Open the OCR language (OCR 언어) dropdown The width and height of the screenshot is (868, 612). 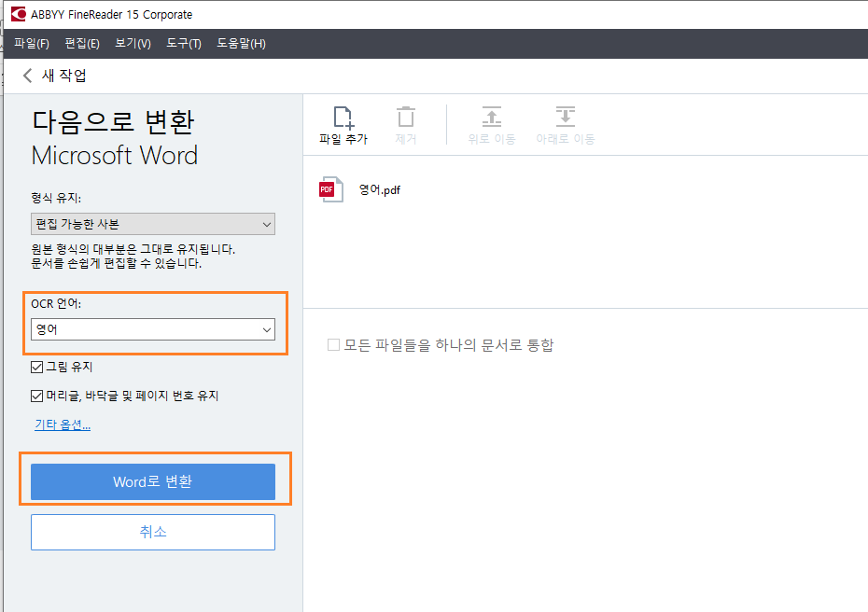point(153,329)
